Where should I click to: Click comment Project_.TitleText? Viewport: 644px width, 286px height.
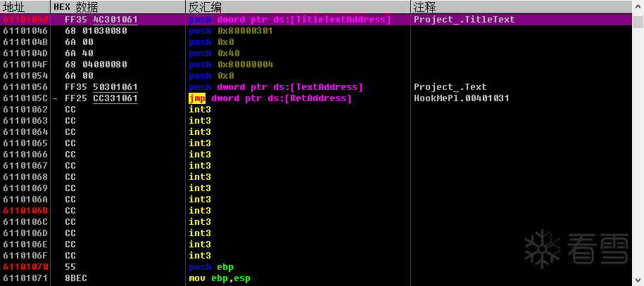(x=465, y=20)
